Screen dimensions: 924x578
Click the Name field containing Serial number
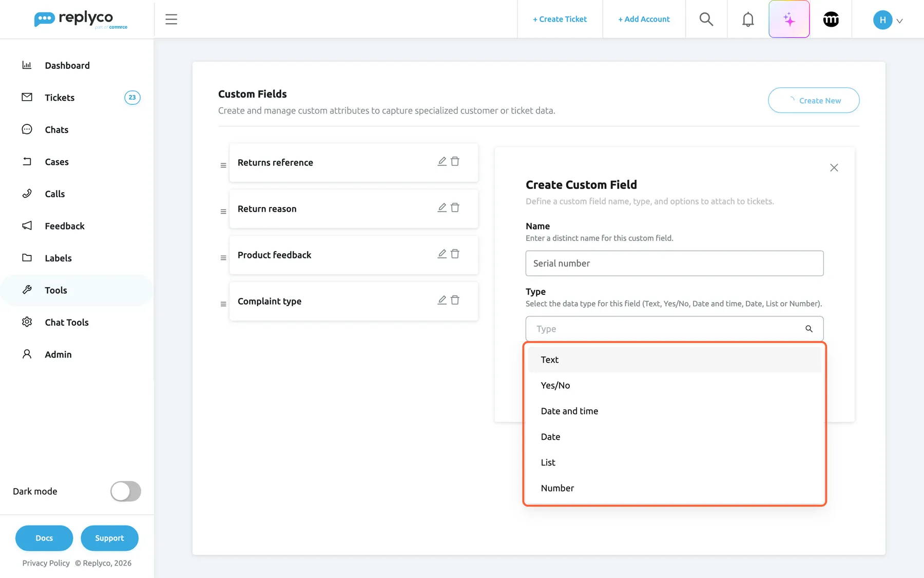pyautogui.click(x=675, y=263)
